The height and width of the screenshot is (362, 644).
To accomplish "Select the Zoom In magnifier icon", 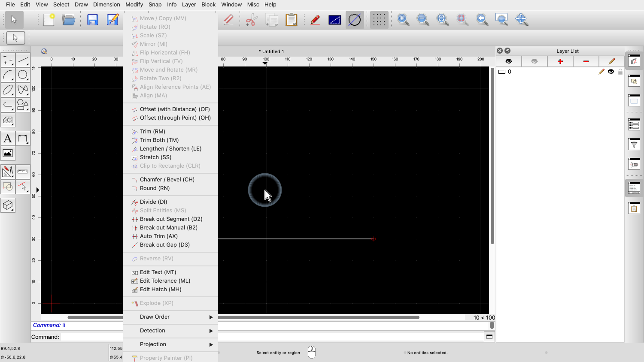I will [403, 20].
